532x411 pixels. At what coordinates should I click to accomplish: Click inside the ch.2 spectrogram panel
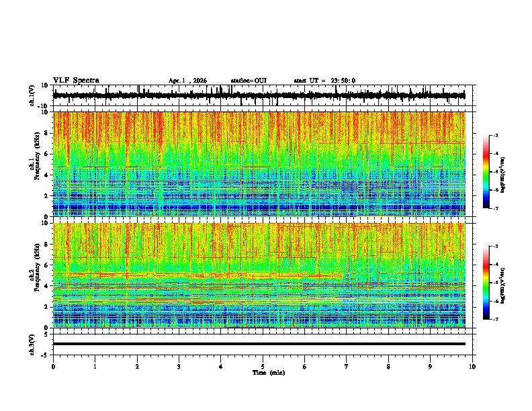pyautogui.click(x=259, y=275)
